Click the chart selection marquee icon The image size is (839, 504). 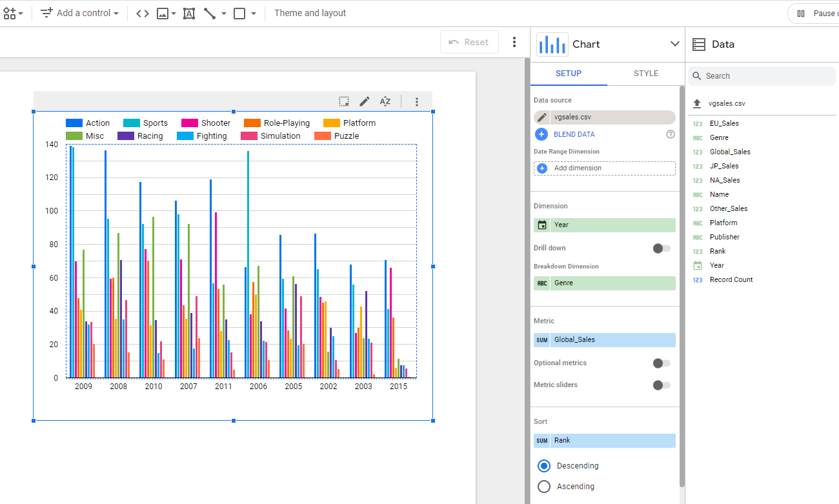[x=344, y=101]
